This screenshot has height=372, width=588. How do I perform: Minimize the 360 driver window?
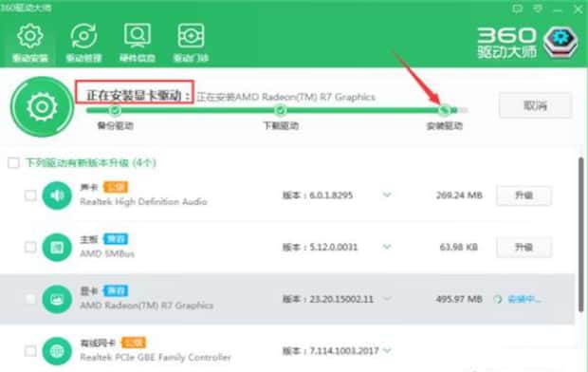tap(558, 10)
